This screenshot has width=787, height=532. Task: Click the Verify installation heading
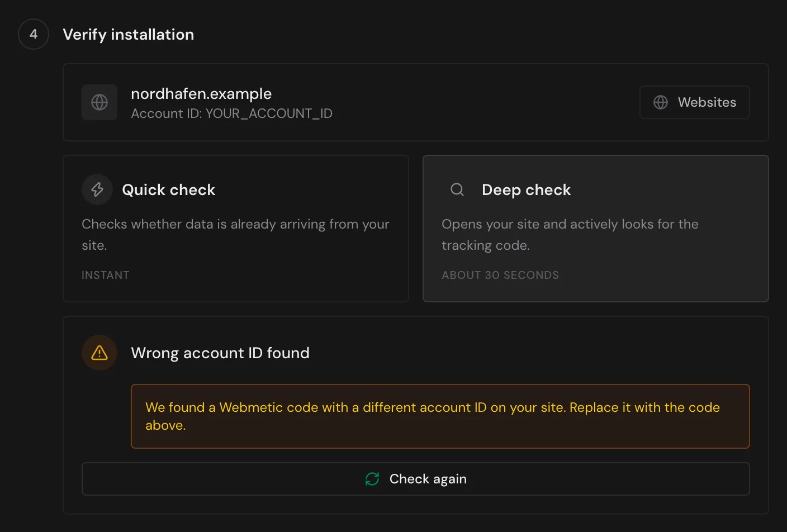(129, 35)
